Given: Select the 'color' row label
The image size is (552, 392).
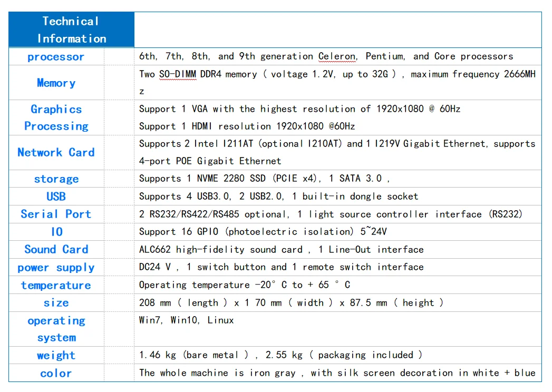Looking at the screenshot, I should (x=56, y=373).
